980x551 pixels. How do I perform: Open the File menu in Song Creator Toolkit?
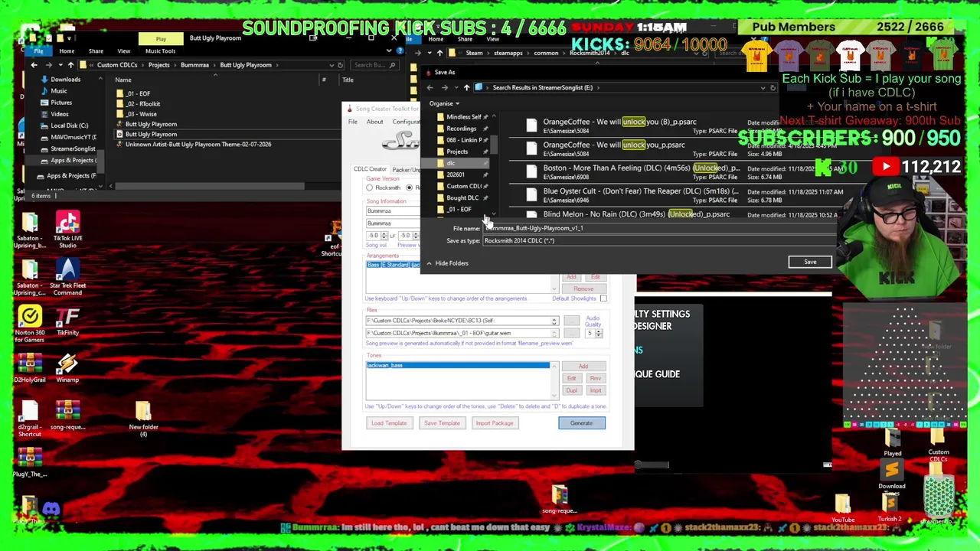pyautogui.click(x=353, y=122)
